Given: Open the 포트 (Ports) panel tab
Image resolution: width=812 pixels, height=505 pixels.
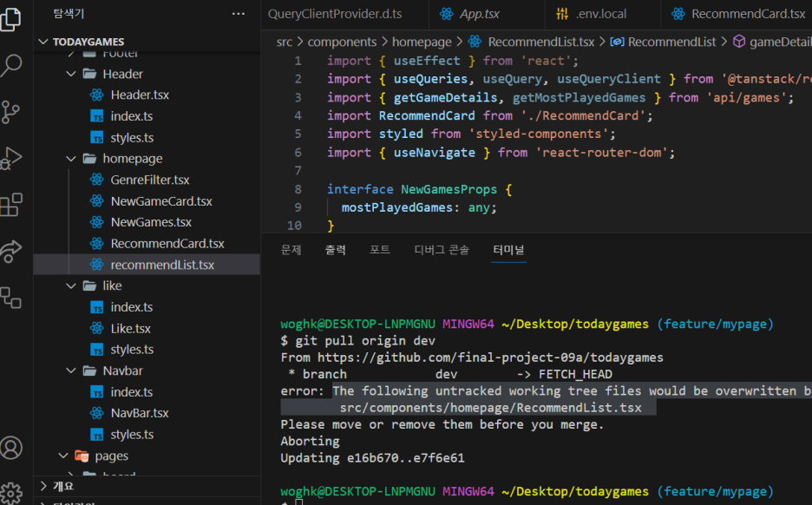Looking at the screenshot, I should [x=380, y=250].
